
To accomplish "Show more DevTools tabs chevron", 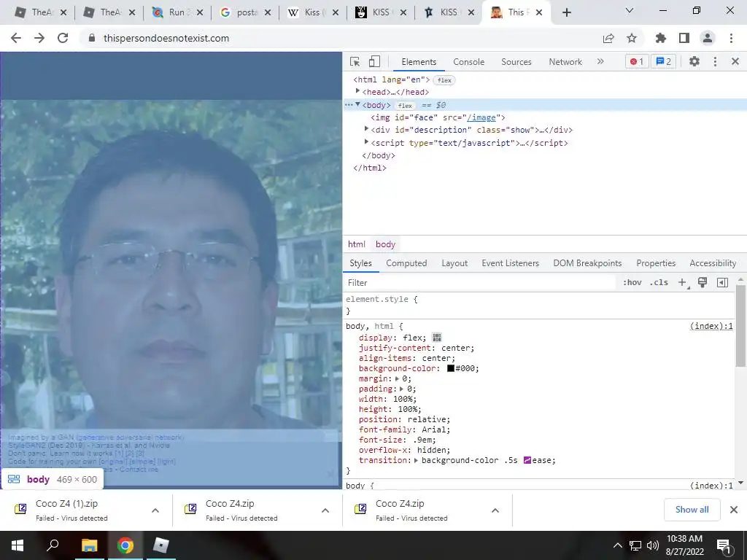I will (600, 61).
